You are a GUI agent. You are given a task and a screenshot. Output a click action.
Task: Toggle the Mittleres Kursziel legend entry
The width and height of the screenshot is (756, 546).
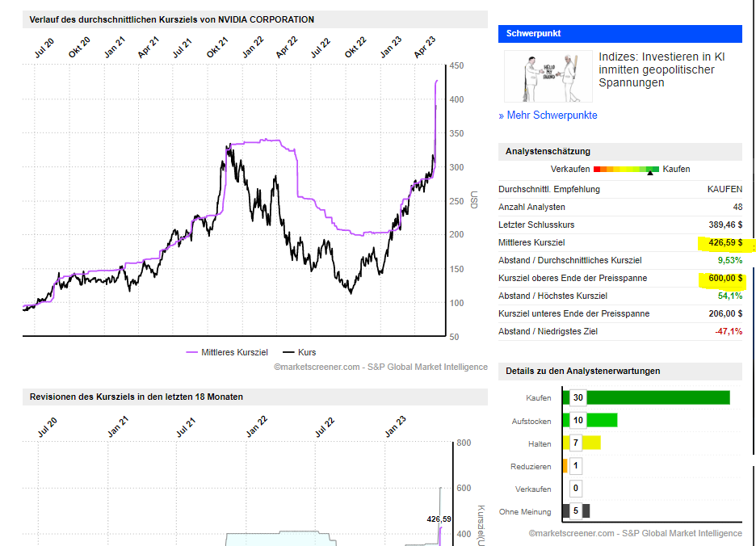click(227, 353)
